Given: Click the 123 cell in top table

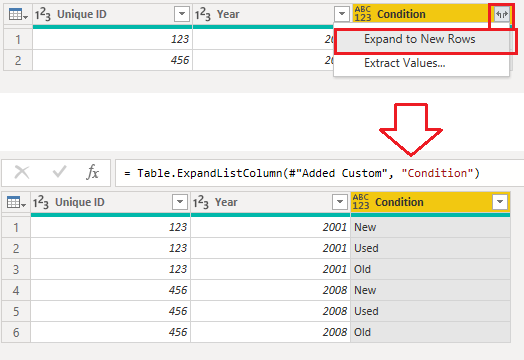Looking at the screenshot, I should click(x=112, y=39).
